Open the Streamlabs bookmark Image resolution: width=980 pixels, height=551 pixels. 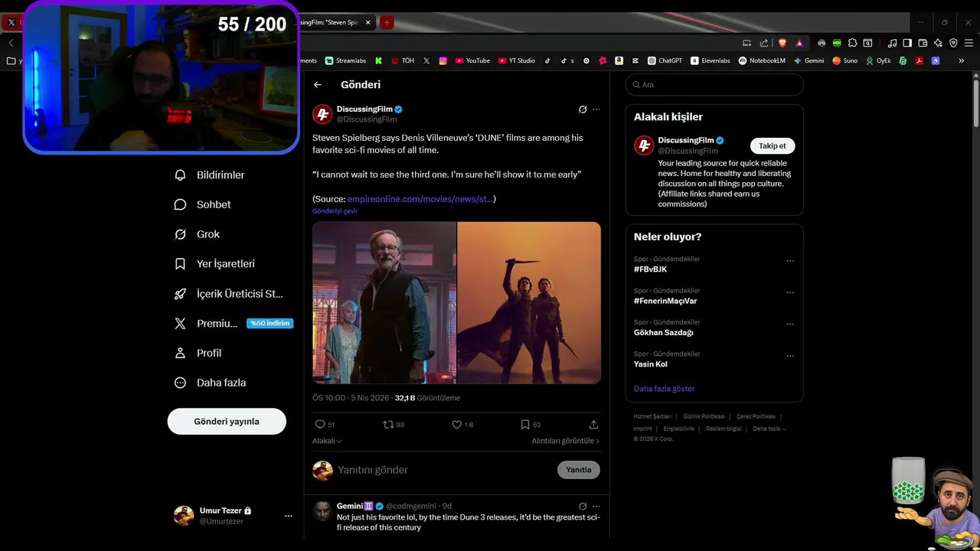pos(345,60)
